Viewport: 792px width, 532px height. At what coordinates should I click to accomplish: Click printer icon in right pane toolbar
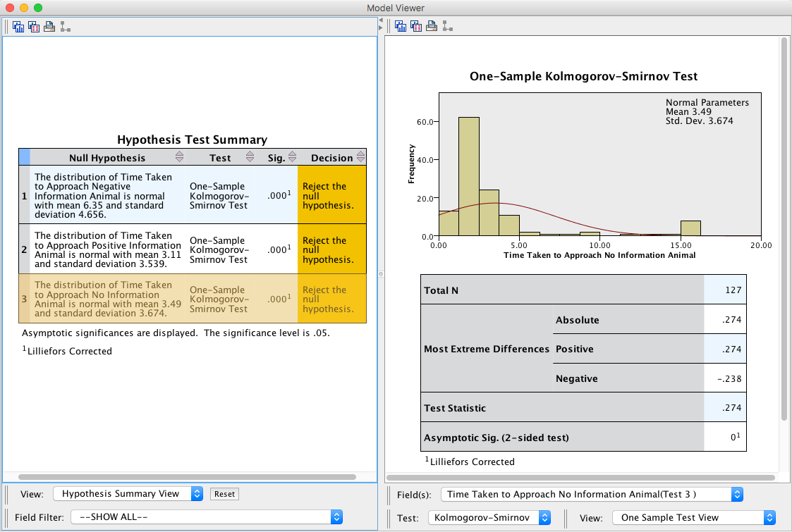point(432,27)
